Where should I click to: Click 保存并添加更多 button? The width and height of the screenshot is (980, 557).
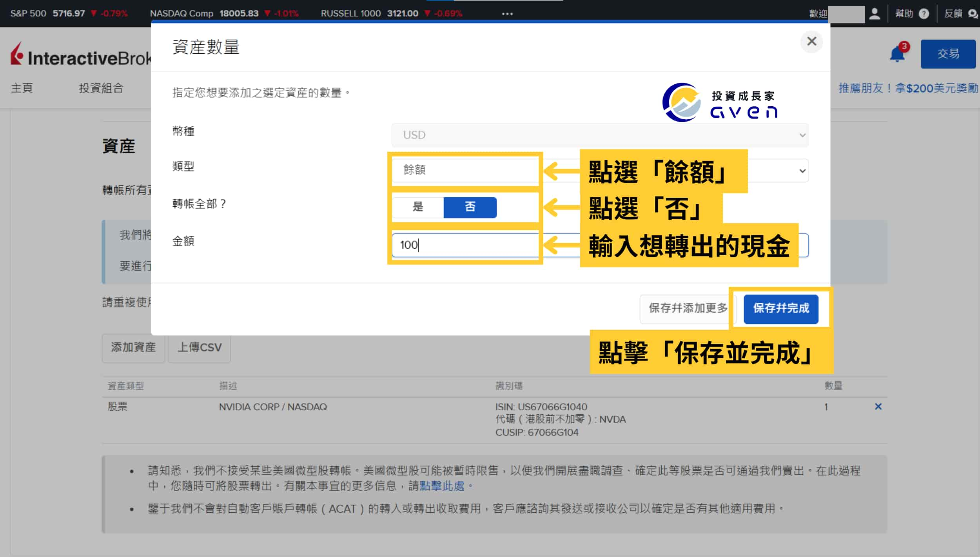(x=688, y=309)
